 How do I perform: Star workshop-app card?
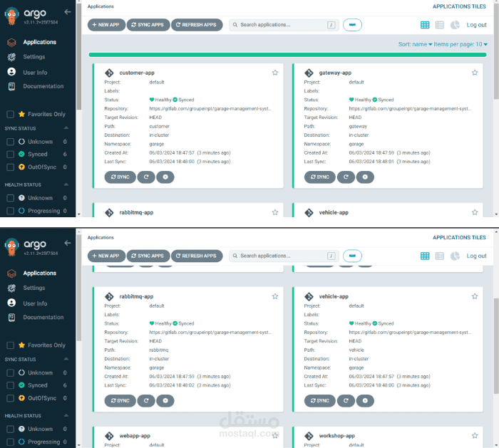click(x=475, y=436)
